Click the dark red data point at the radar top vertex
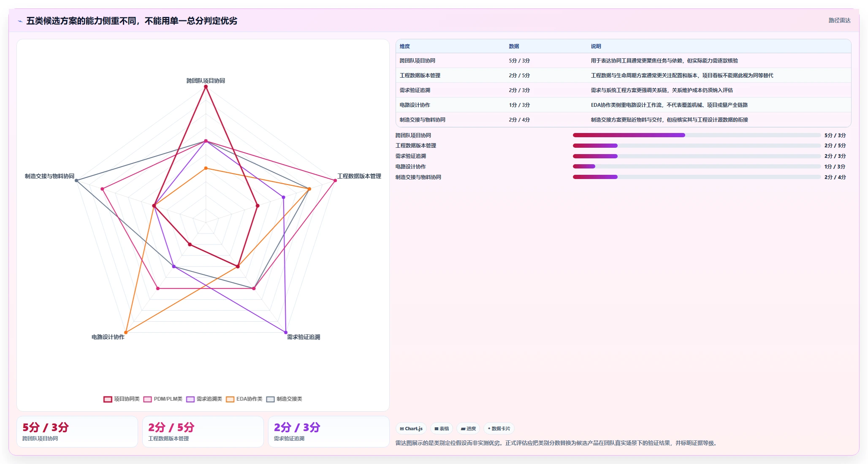This screenshot has width=868, height=464. pyautogui.click(x=206, y=87)
